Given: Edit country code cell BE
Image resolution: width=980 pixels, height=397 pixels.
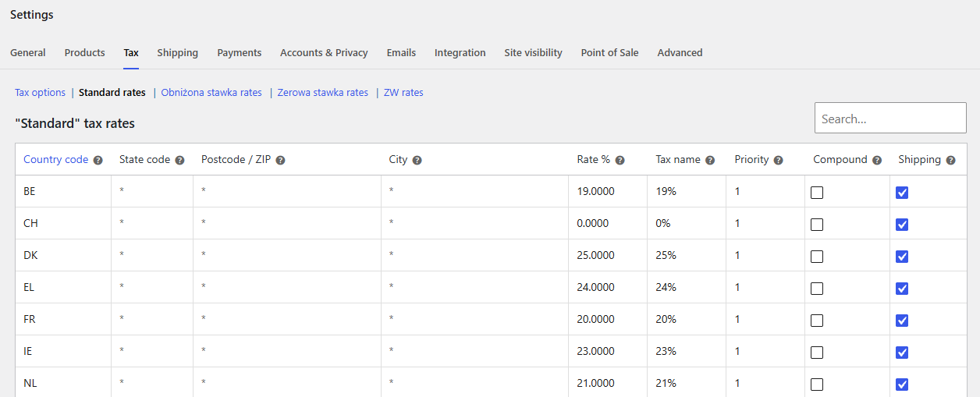Looking at the screenshot, I should click(63, 191).
